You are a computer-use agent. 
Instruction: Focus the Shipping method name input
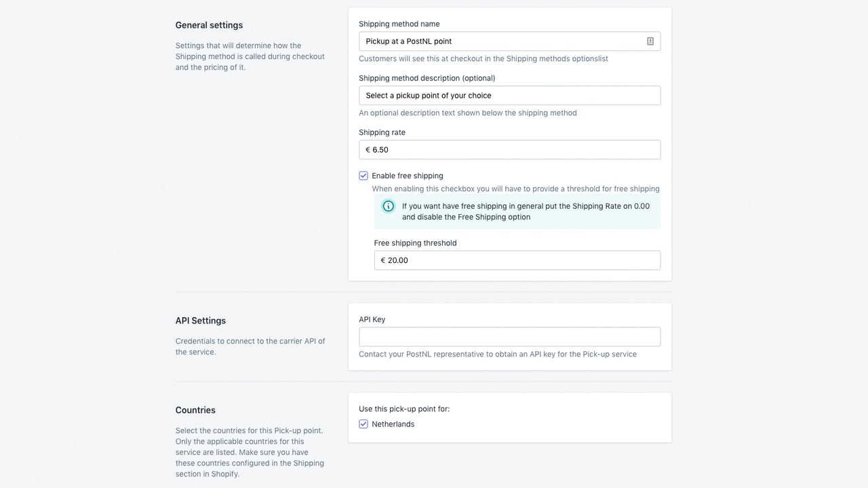click(x=509, y=41)
